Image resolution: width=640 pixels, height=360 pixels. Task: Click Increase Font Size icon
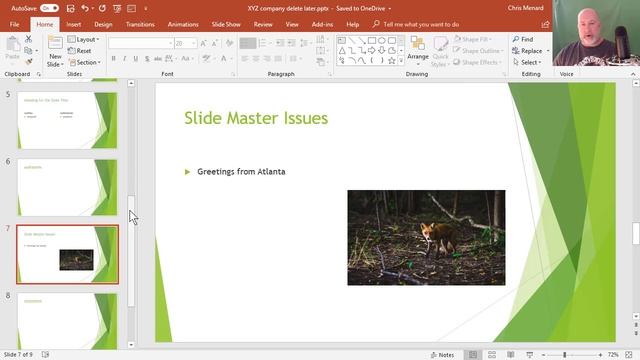coord(203,43)
